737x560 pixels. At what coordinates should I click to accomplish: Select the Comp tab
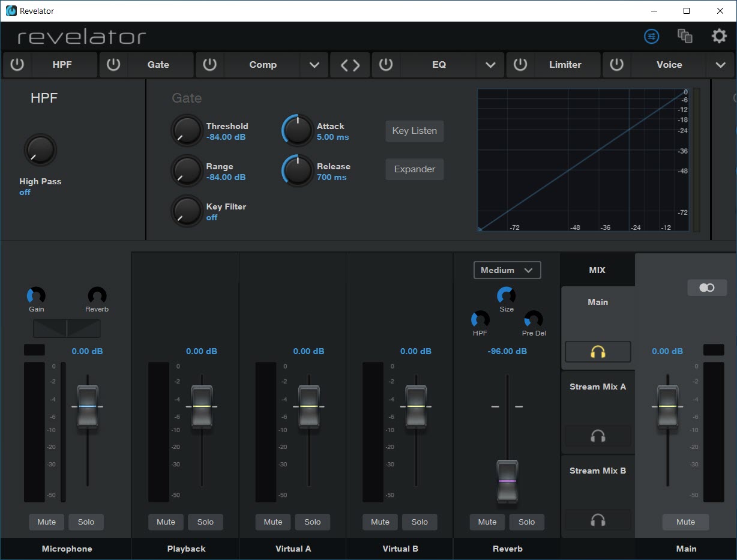tap(263, 65)
